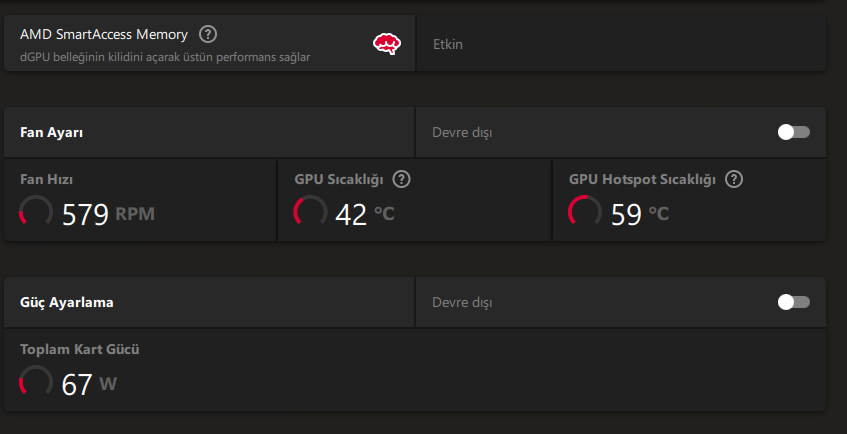Click the GPU Hotspot Sıcaklığı label
The image size is (847, 434).
642,179
